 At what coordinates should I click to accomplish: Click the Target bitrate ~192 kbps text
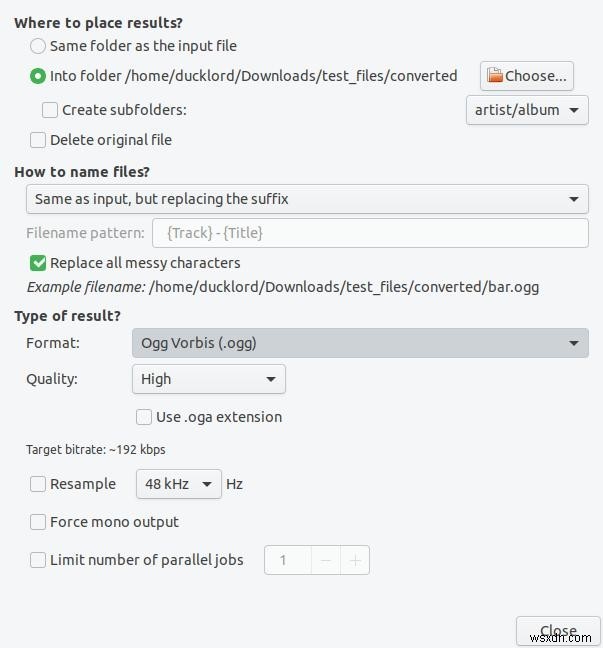tap(95, 450)
